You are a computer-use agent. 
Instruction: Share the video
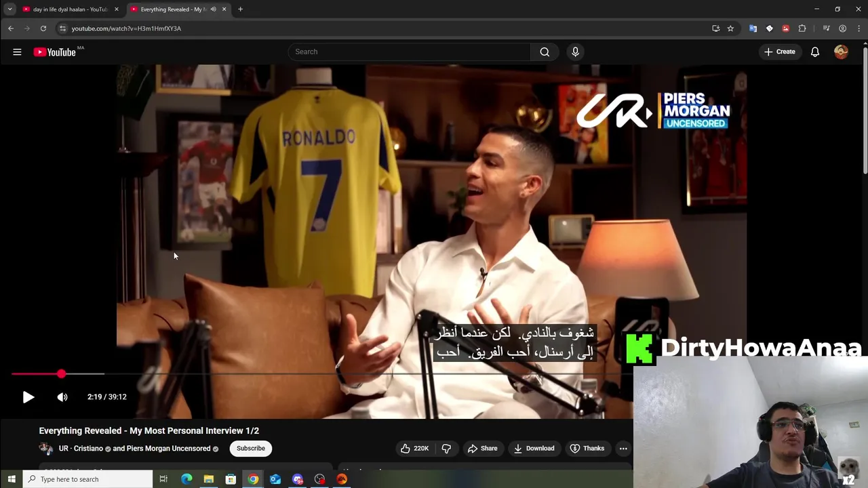coord(482,448)
